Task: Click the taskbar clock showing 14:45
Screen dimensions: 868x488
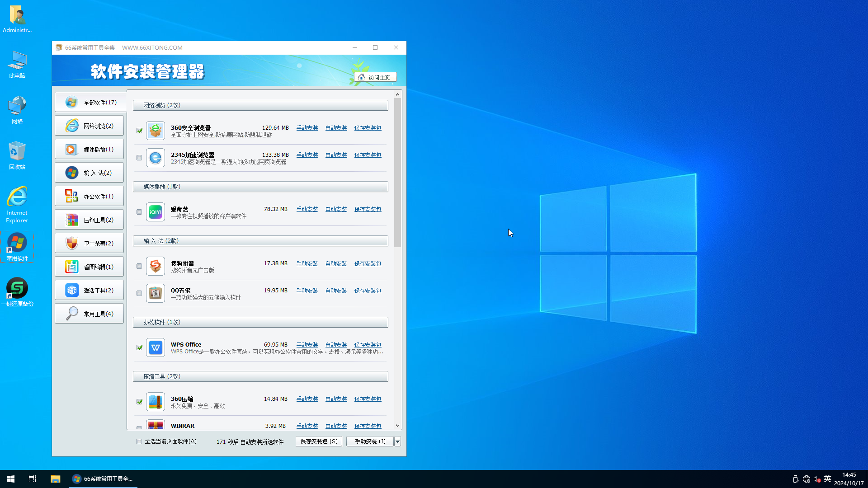Action: (x=849, y=479)
